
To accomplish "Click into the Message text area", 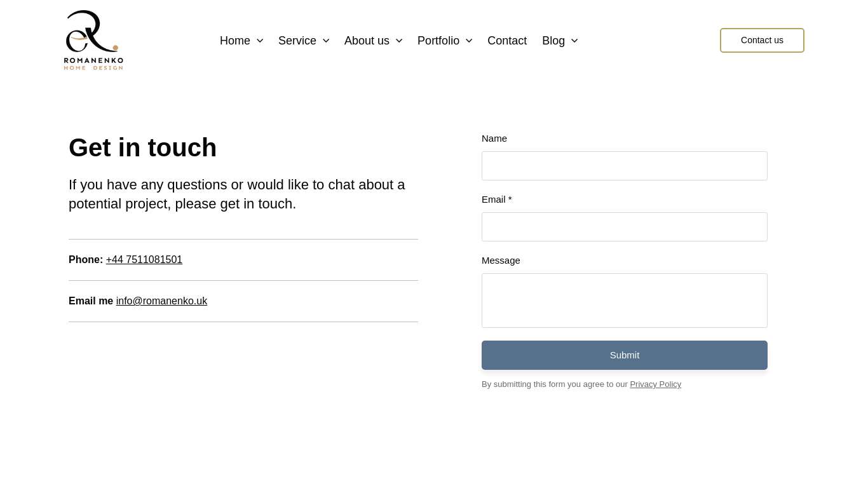I will pos(625,301).
